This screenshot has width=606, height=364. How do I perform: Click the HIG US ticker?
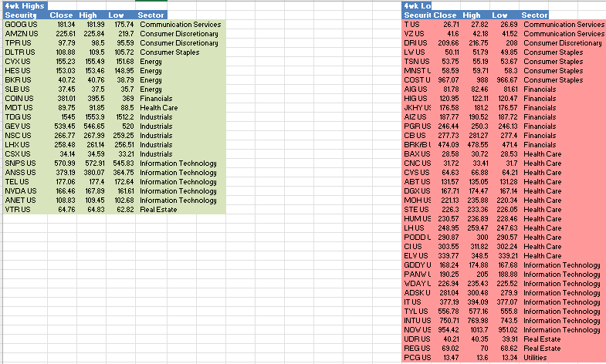417,99
